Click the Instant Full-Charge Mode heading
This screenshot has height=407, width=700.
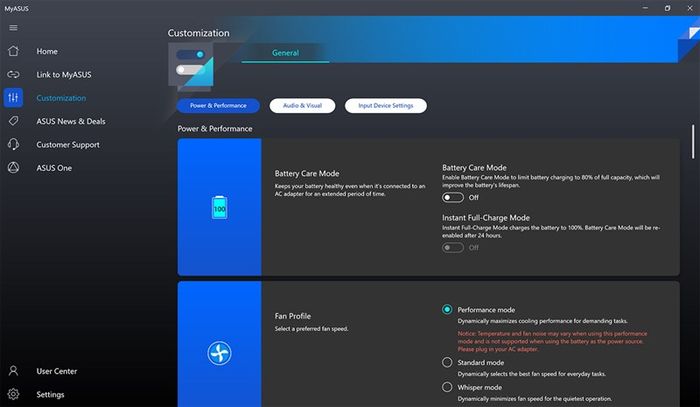(486, 218)
